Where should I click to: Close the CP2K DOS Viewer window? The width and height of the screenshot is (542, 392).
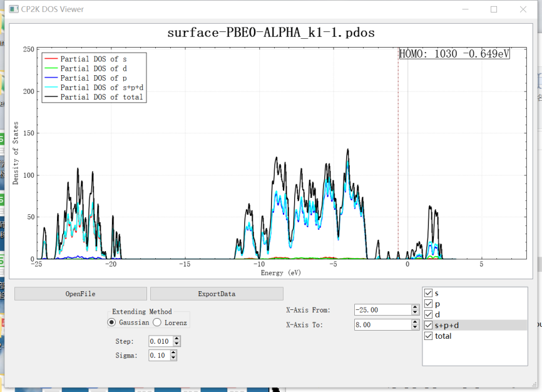[x=523, y=9]
